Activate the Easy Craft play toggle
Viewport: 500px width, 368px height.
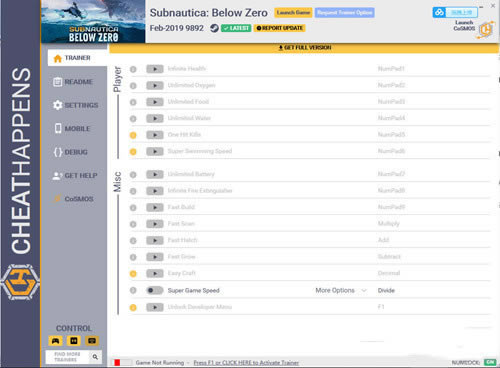(x=155, y=273)
